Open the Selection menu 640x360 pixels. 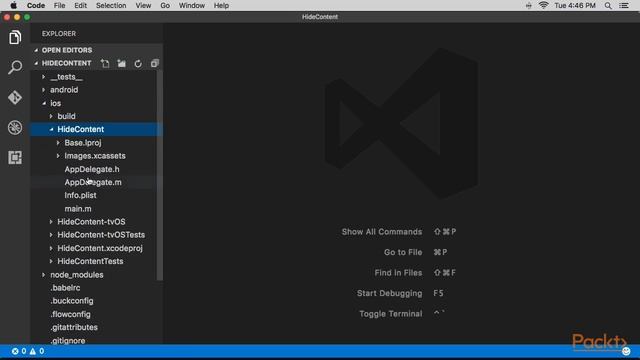(111, 5)
